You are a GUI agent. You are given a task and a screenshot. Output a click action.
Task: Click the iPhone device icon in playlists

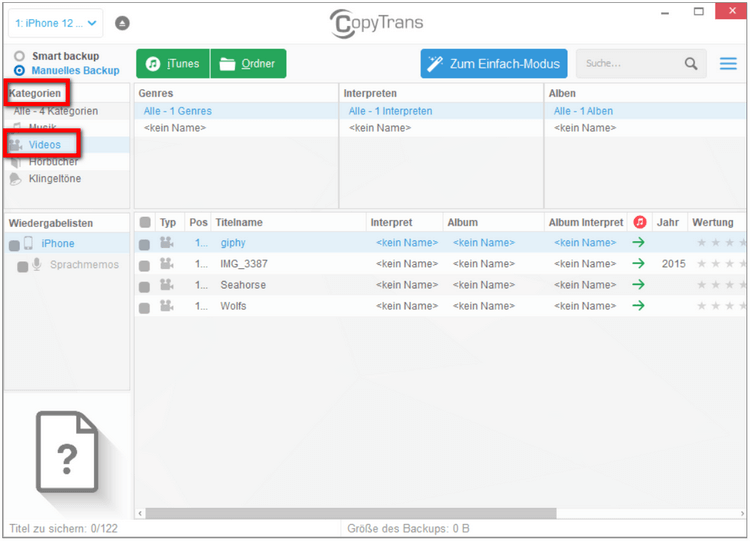[x=29, y=243]
